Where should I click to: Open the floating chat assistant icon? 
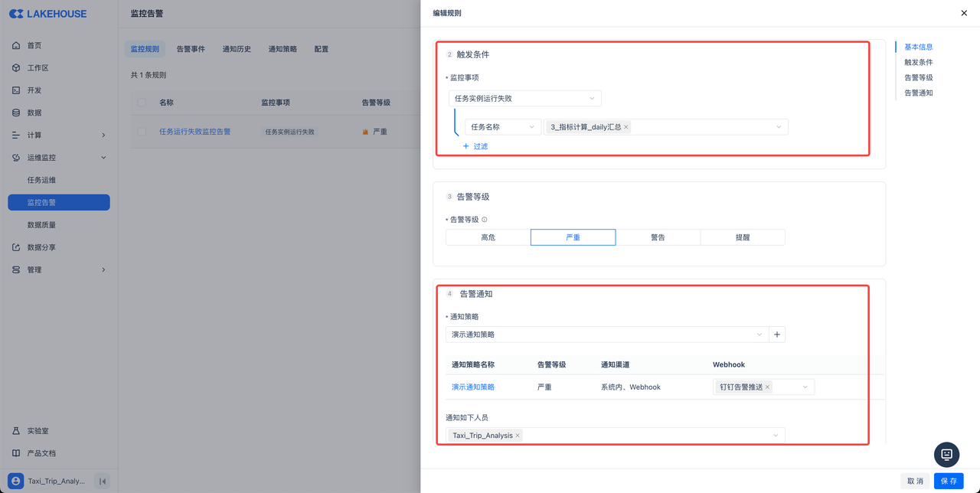(946, 454)
